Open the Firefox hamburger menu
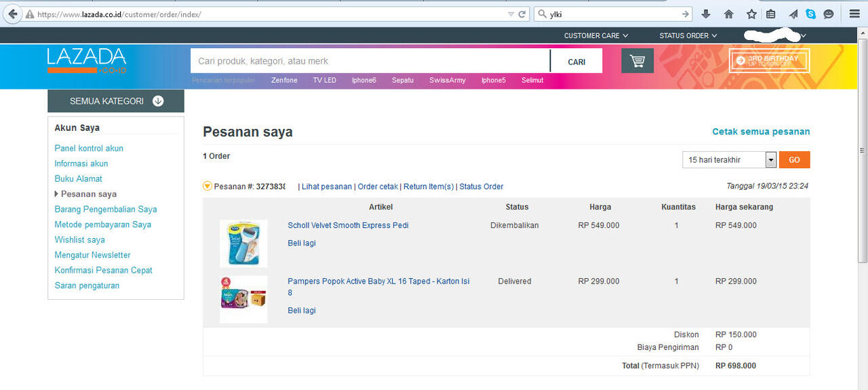 pos(854,14)
